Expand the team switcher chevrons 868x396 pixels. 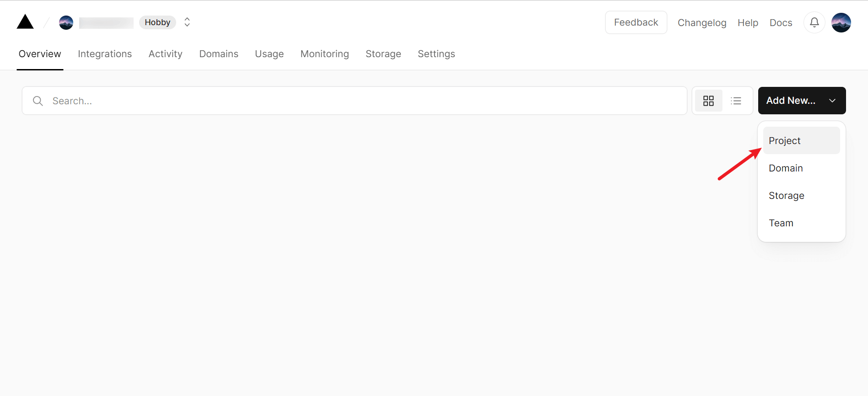187,22
